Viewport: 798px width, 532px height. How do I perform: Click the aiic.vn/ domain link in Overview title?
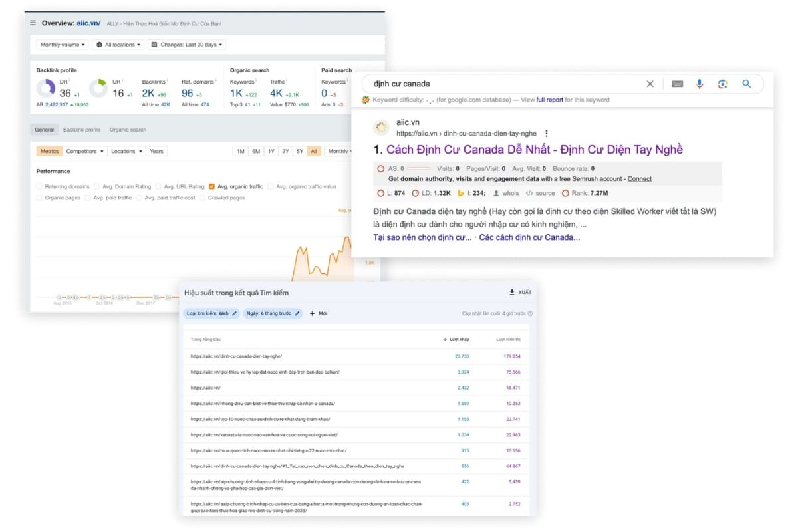tap(88, 23)
